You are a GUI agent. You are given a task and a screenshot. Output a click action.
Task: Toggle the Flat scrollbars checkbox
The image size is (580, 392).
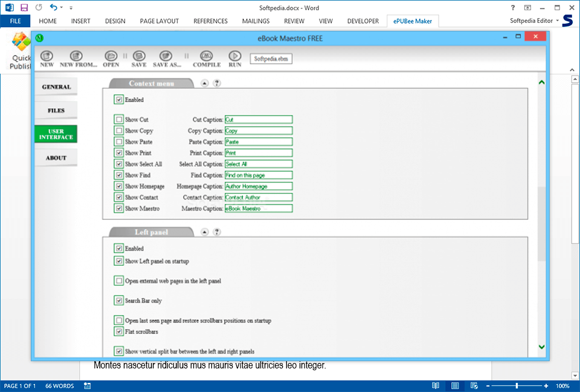[x=119, y=332]
